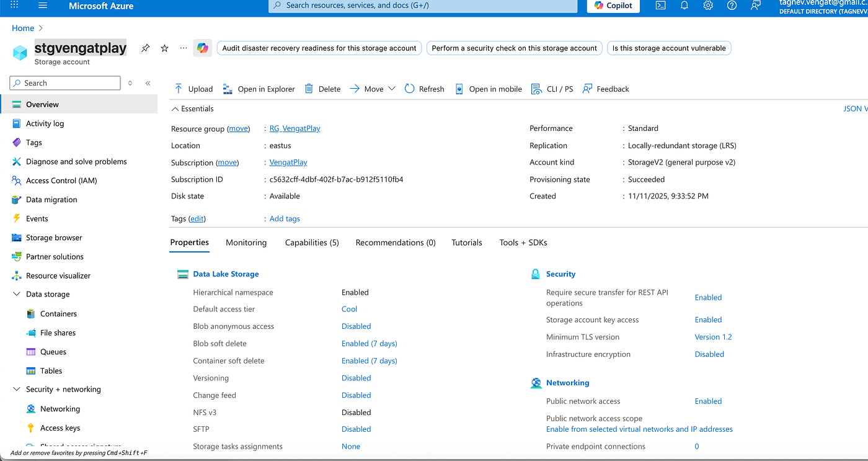Click the Cool access tier link

(x=350, y=309)
